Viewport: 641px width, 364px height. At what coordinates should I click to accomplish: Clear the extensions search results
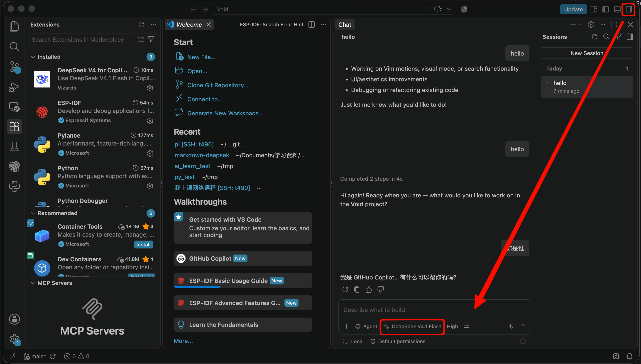141,39
